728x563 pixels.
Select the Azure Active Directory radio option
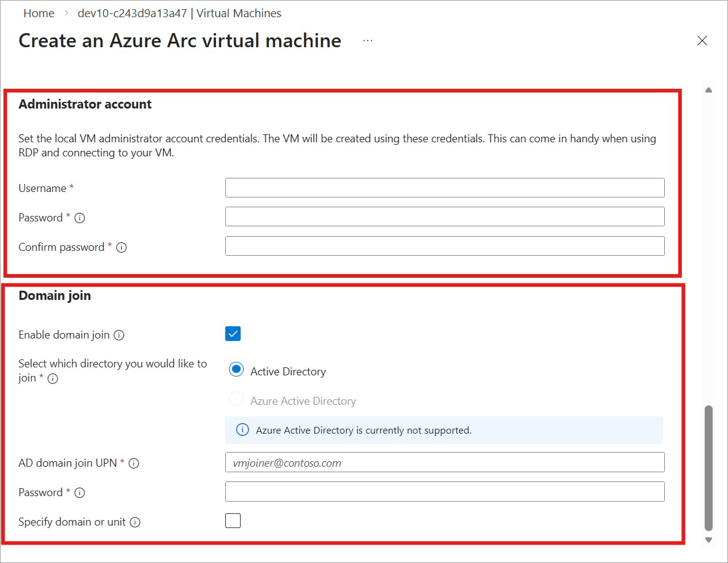click(236, 400)
